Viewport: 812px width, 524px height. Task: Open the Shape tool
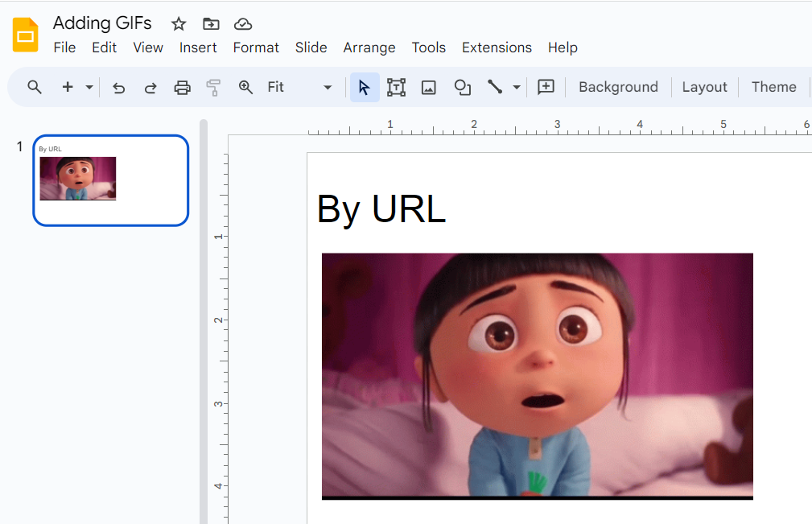[x=462, y=87]
